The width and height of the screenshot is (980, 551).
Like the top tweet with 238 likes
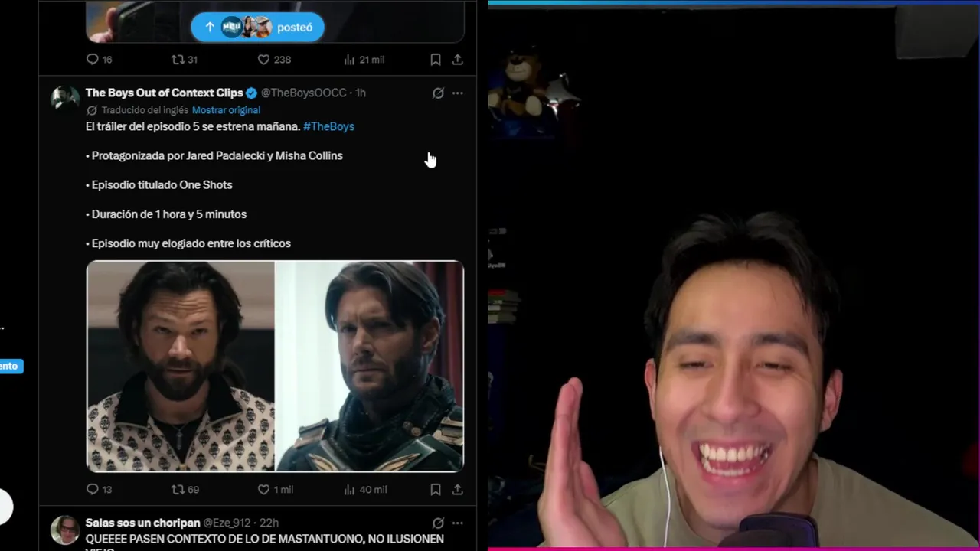pos(274,60)
